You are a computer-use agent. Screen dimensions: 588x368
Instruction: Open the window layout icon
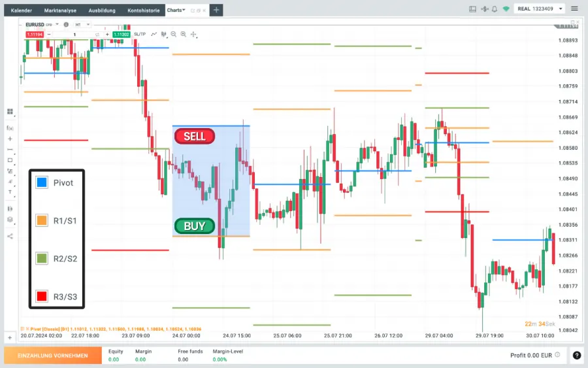(x=472, y=9)
